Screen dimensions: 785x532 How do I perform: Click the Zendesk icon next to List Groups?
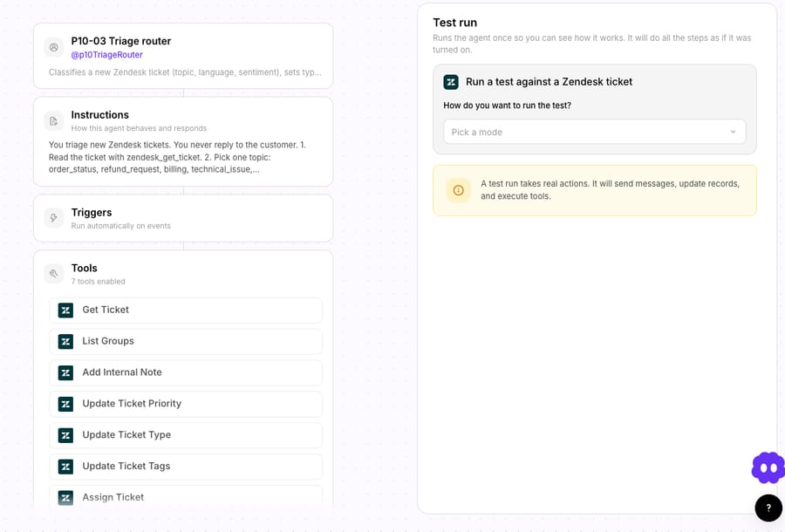click(65, 341)
